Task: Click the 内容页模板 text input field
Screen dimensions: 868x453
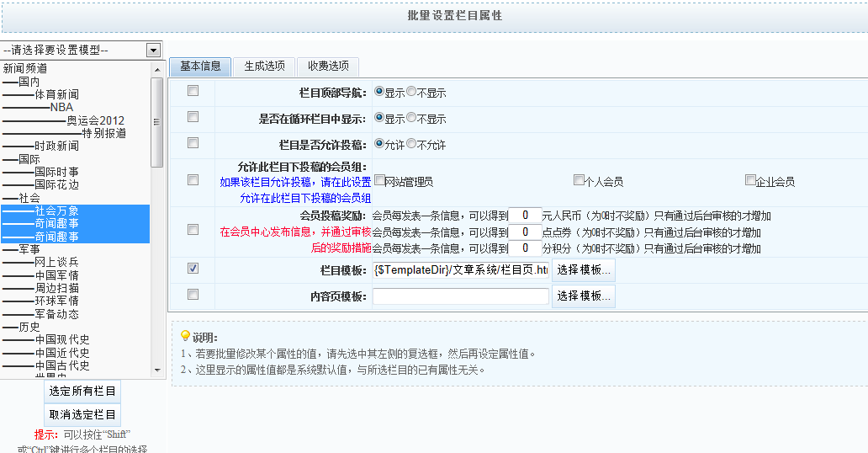Action: 460,296
